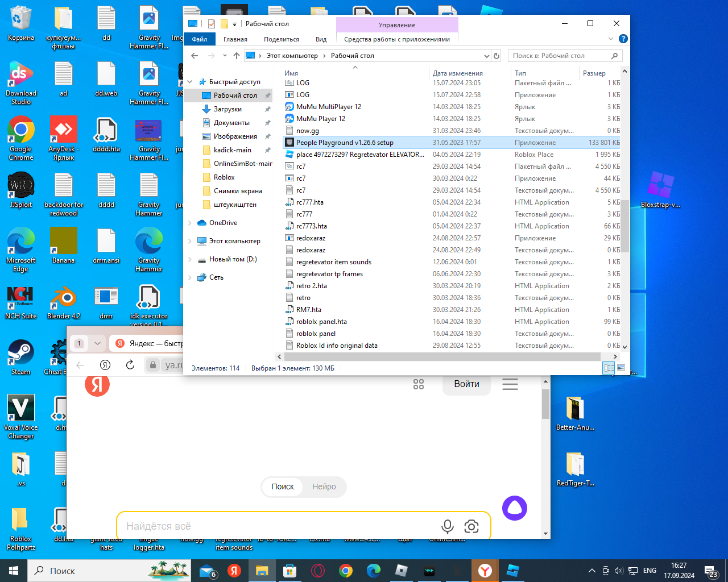Open address bar history dropdown

click(x=486, y=56)
